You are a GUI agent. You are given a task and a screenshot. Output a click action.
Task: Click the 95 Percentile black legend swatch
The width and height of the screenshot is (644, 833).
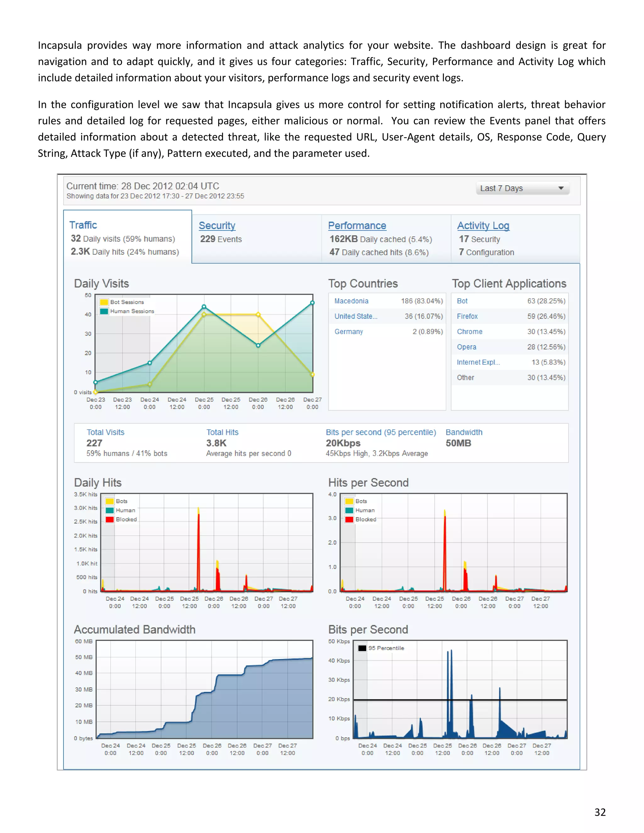(363, 648)
